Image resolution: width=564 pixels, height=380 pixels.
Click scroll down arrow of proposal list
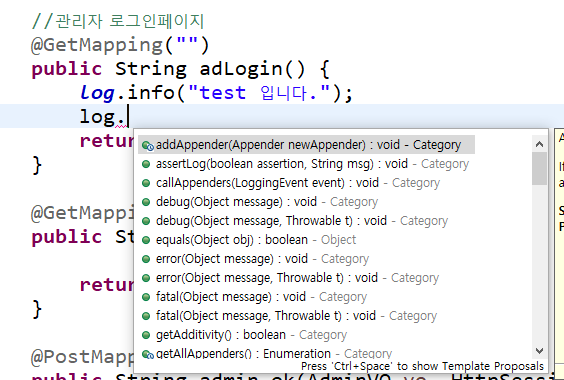coord(539,350)
